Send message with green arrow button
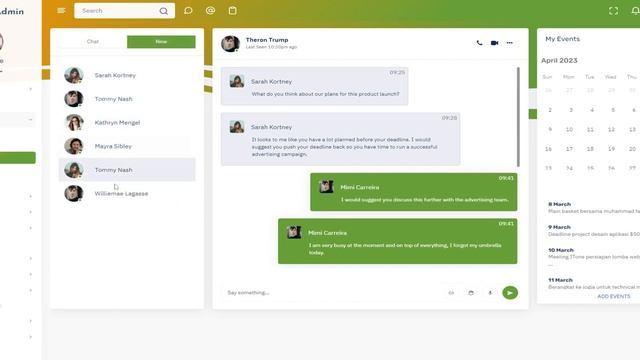 510,293
